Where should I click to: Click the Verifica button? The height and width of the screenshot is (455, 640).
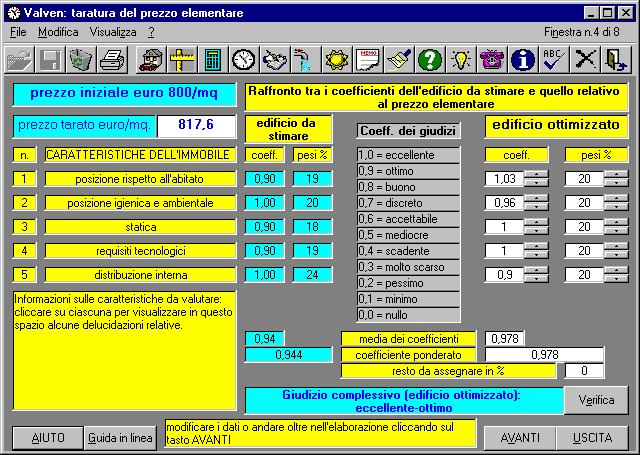pos(596,400)
